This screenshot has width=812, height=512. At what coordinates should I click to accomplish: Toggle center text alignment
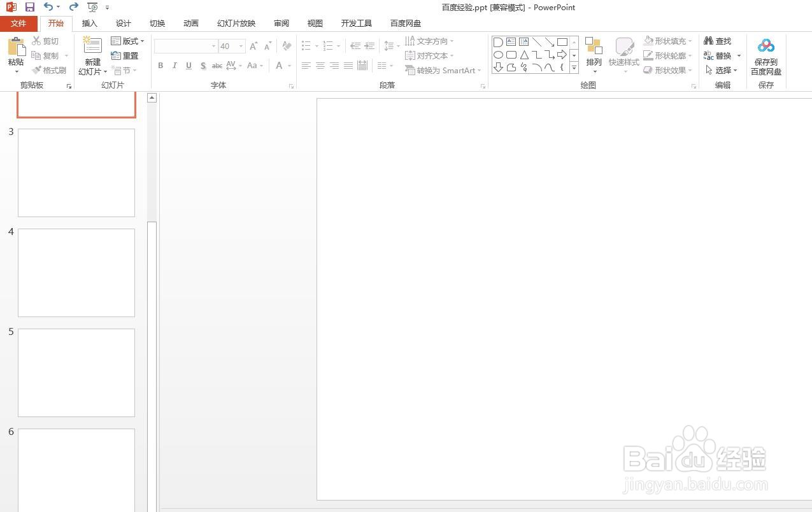pyautogui.click(x=320, y=66)
